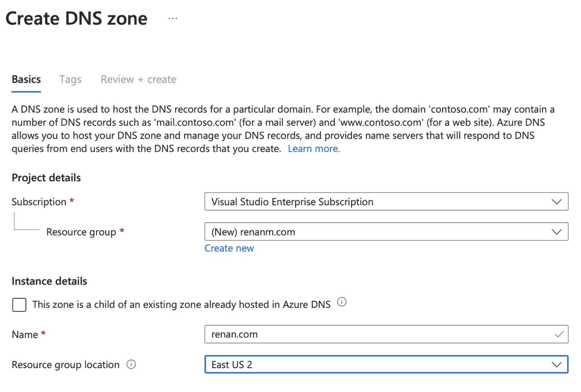The width and height of the screenshot is (581, 392).
Task: Click inside the Name input showing renan.com
Action: (333, 334)
